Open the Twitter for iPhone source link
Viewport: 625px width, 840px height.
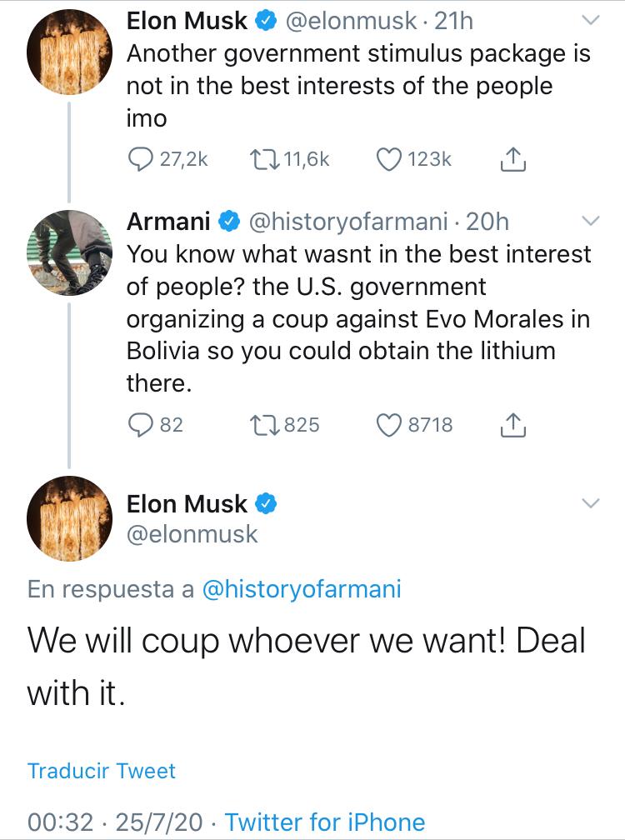[325, 822]
